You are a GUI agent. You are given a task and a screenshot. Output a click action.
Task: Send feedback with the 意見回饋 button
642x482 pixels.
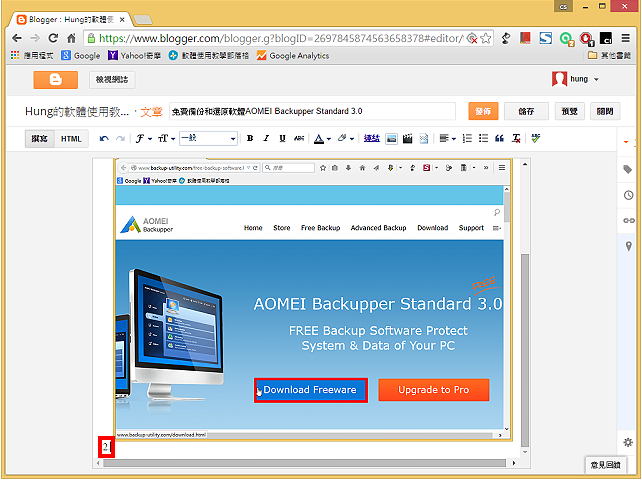click(x=606, y=465)
